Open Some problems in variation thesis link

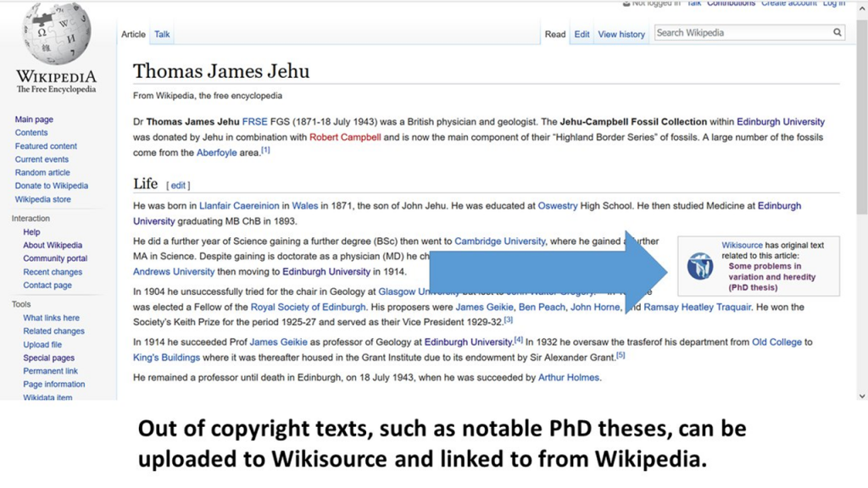click(771, 277)
